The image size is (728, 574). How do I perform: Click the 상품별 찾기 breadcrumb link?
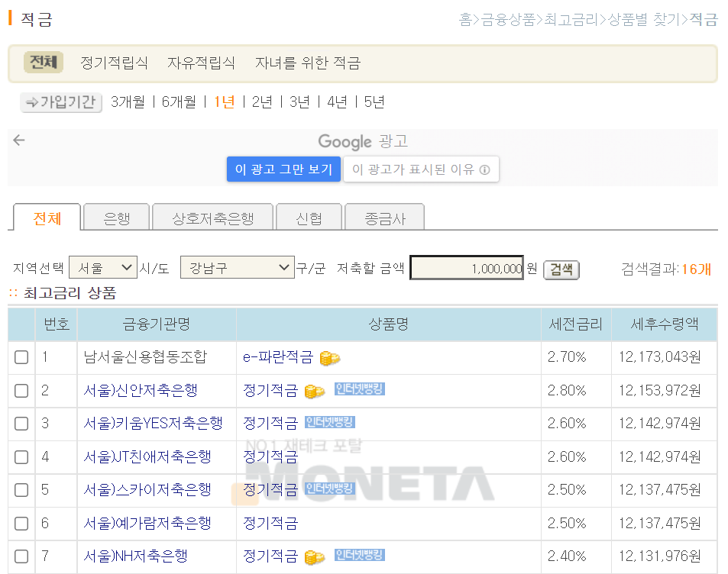[644, 20]
